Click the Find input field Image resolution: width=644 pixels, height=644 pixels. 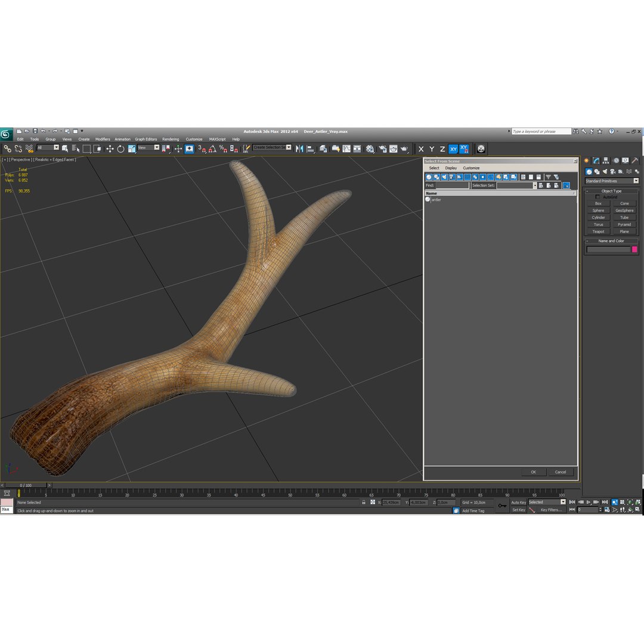pos(452,185)
